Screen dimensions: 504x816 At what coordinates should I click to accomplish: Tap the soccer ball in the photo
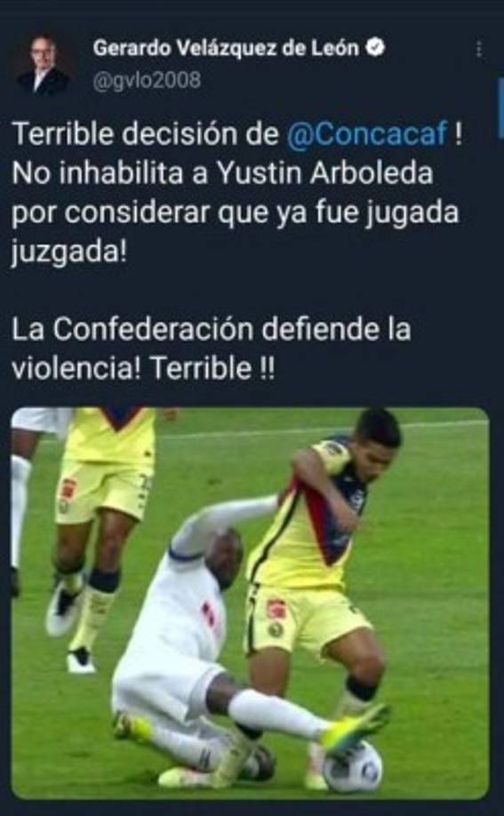(353, 766)
